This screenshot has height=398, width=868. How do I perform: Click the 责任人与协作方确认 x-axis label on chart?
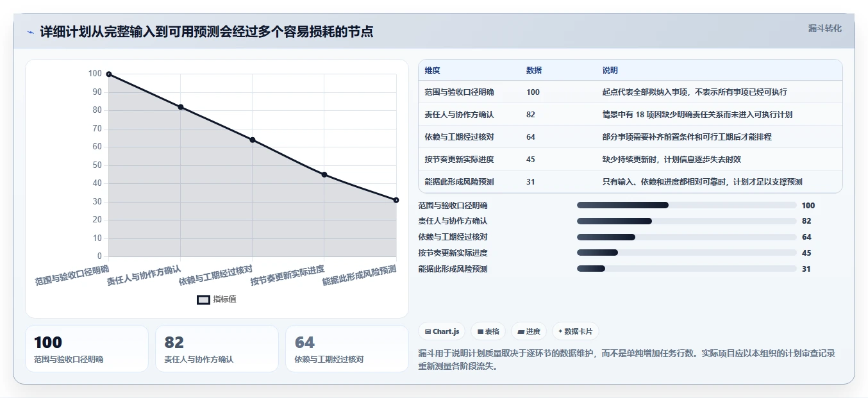[x=144, y=276]
